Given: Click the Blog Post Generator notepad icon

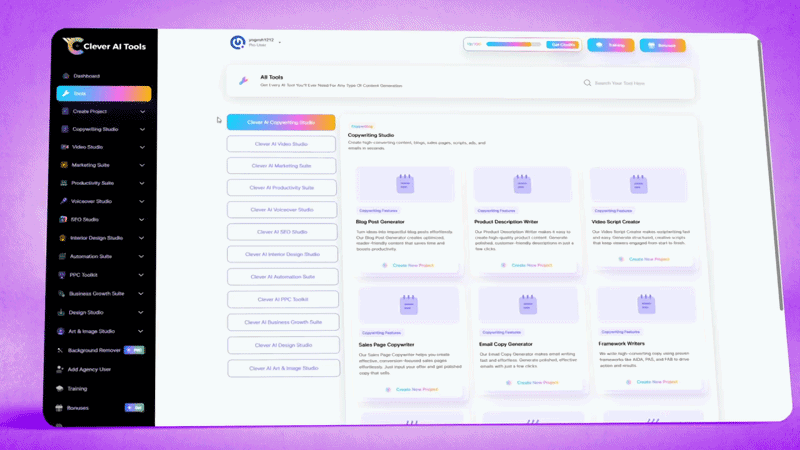Looking at the screenshot, I should pos(405,184).
